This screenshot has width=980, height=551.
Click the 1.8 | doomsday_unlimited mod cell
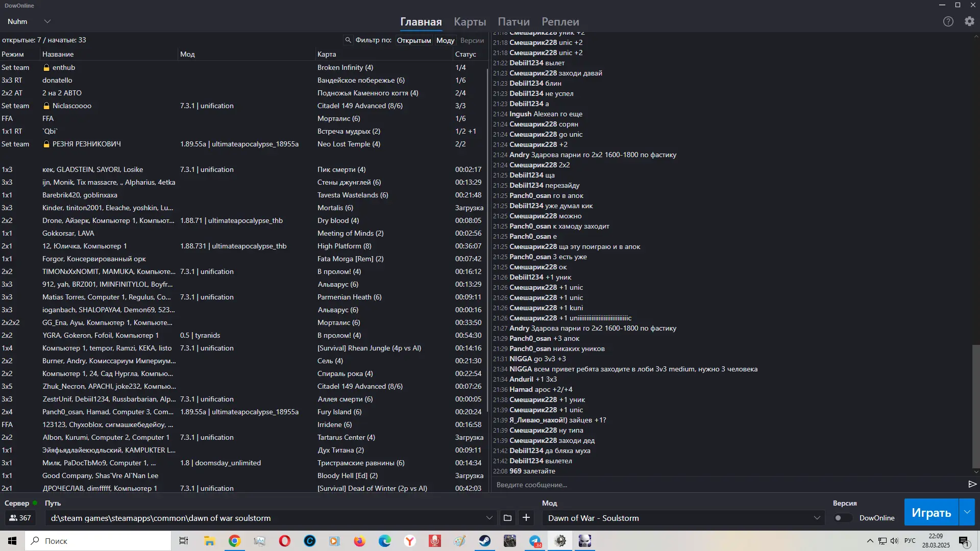pyautogui.click(x=220, y=463)
